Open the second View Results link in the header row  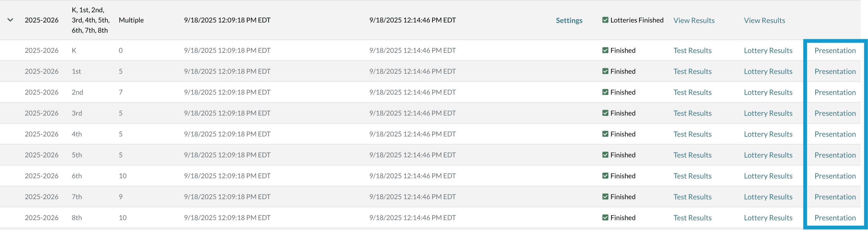pyautogui.click(x=764, y=20)
